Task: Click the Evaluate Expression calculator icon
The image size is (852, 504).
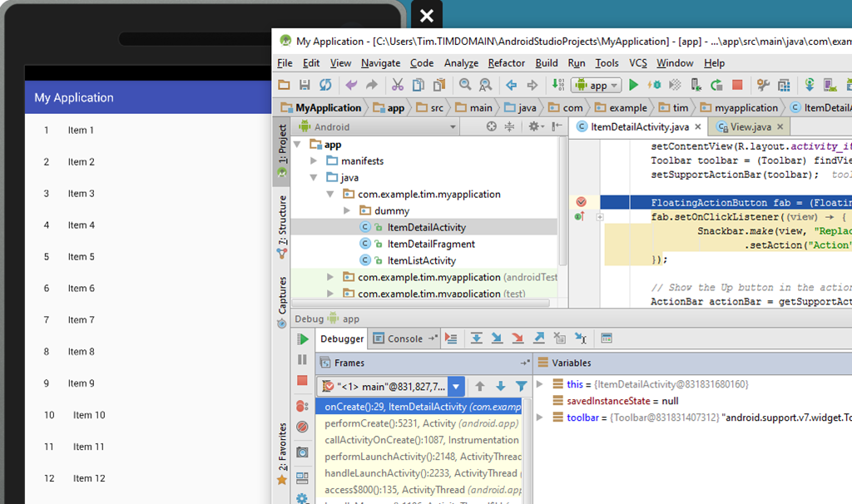Action: pyautogui.click(x=607, y=338)
